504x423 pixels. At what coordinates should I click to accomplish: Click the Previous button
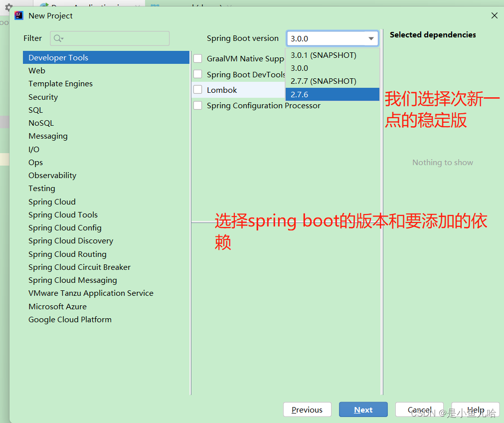(307, 410)
